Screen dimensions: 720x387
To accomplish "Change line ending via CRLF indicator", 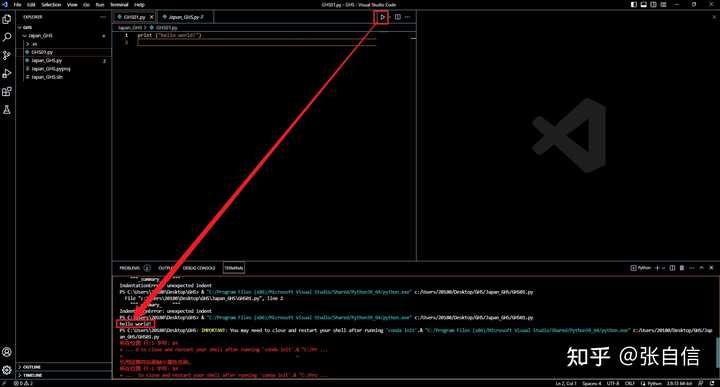I will [x=630, y=383].
